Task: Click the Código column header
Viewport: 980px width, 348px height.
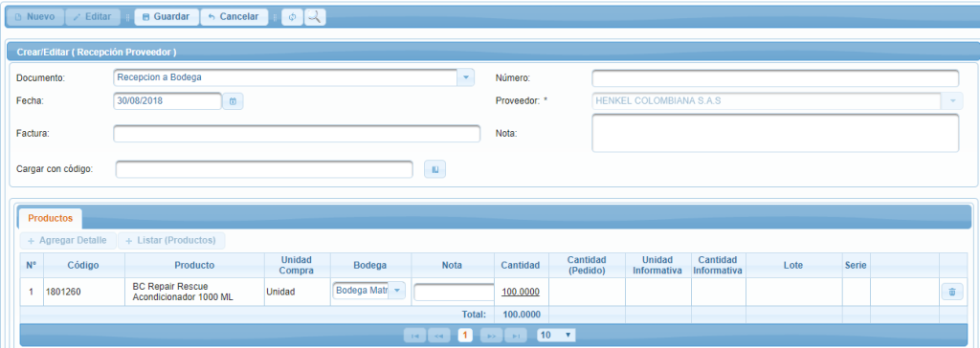Action: pos(83,266)
